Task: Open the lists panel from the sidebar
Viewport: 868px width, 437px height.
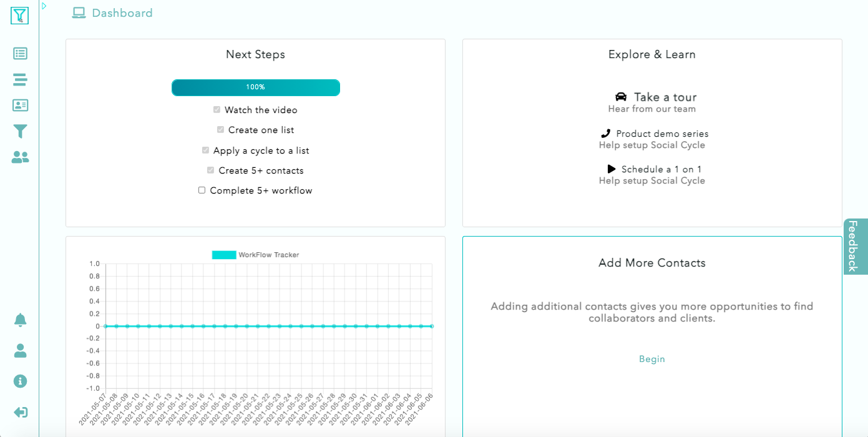Action: (x=19, y=54)
